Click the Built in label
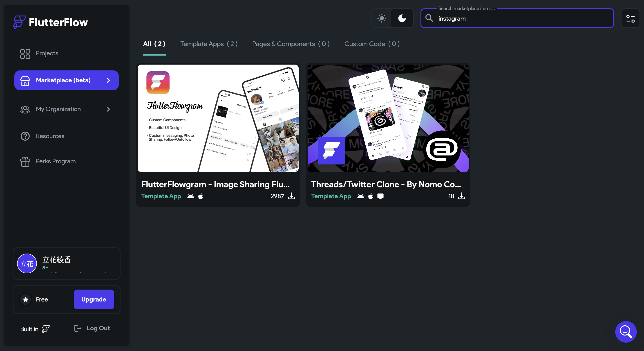The height and width of the screenshot is (351, 644). (29, 329)
